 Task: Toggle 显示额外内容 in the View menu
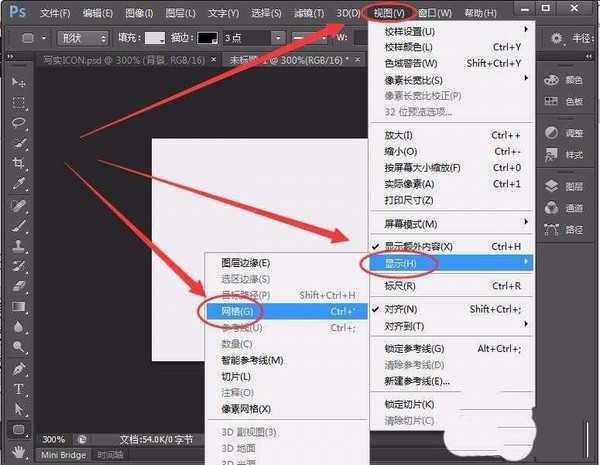tap(419, 246)
